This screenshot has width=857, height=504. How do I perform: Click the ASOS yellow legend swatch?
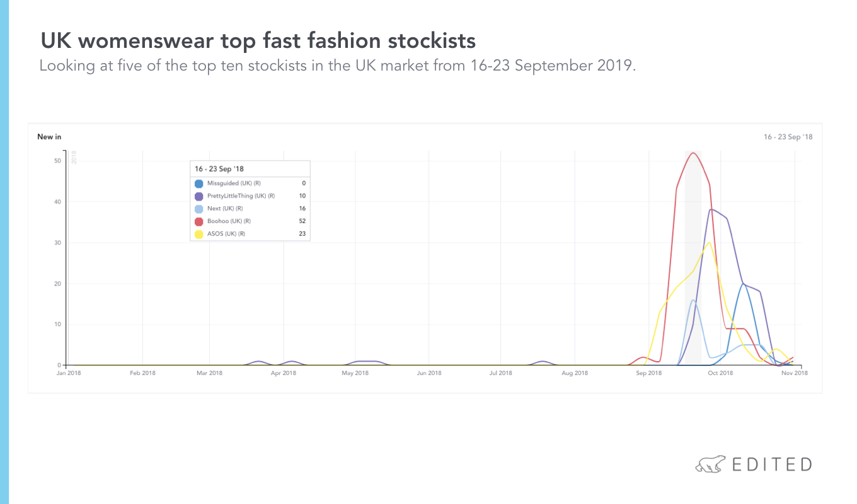click(x=199, y=234)
